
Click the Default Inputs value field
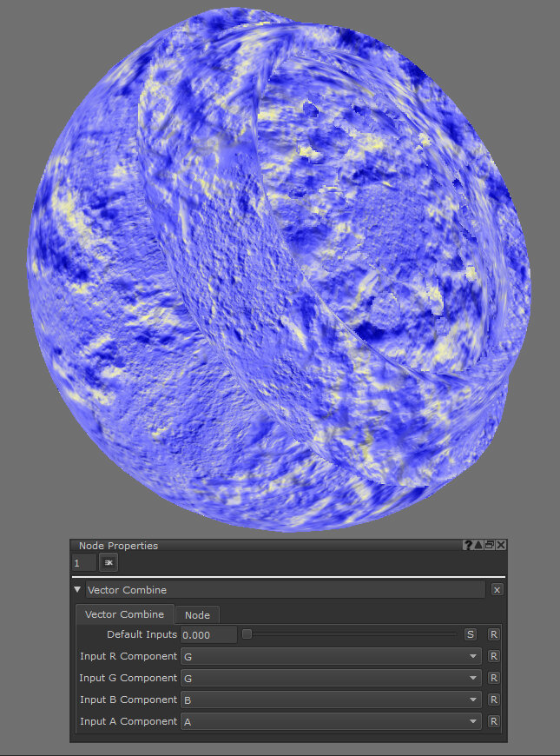tap(208, 635)
